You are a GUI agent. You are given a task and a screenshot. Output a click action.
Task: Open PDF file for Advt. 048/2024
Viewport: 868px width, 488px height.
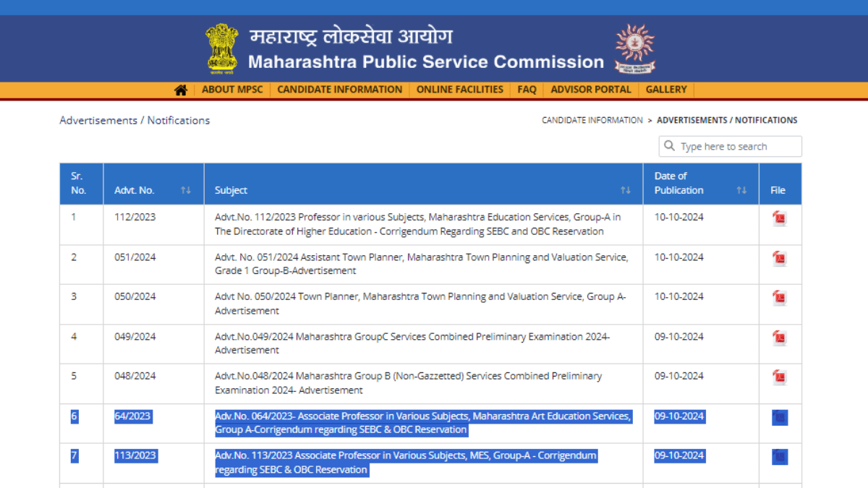(x=779, y=377)
